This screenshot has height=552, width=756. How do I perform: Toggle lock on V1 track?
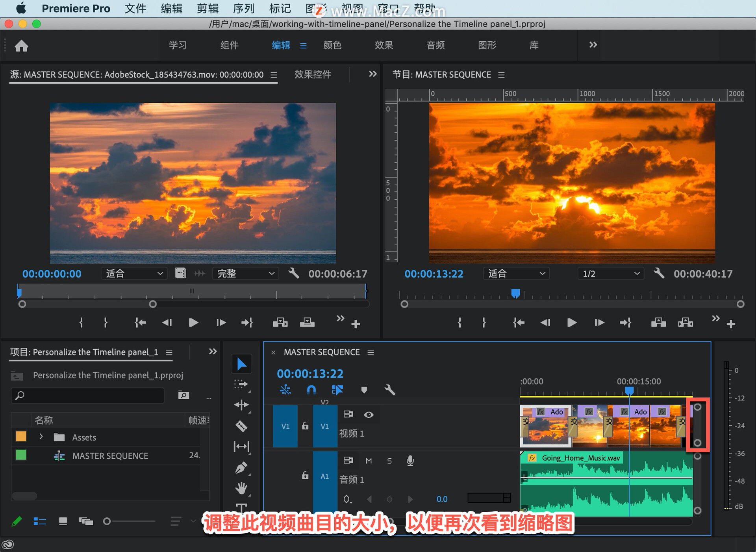click(305, 426)
